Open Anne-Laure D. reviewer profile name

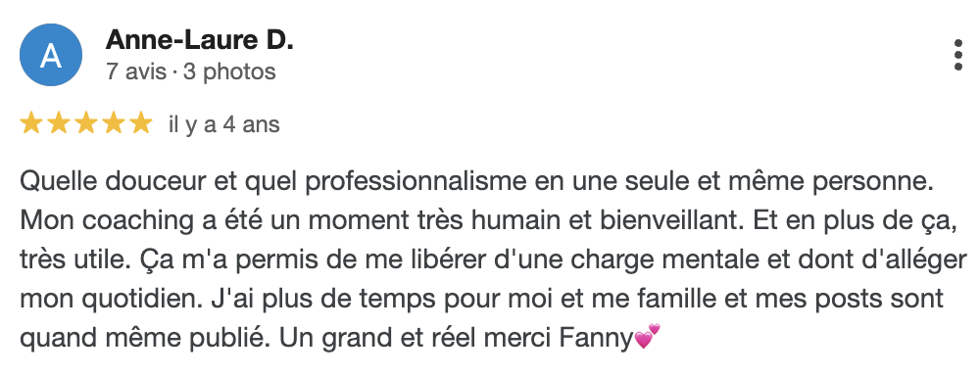(x=199, y=40)
